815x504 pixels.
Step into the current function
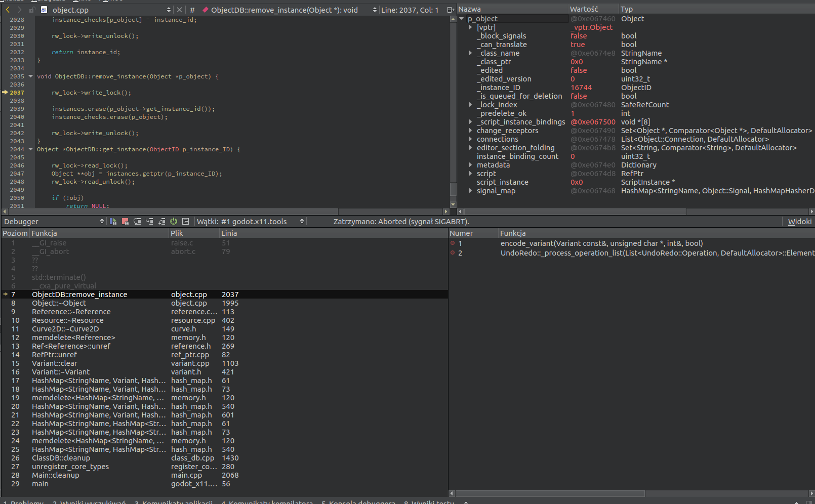(x=149, y=221)
